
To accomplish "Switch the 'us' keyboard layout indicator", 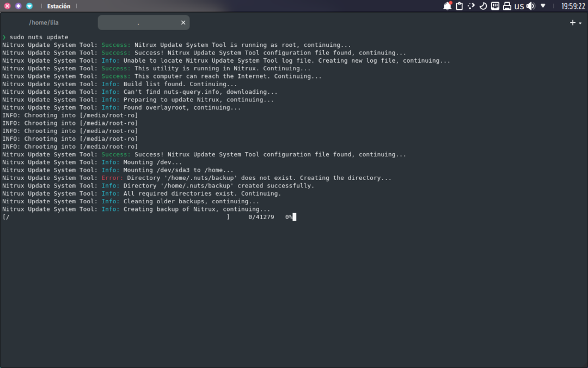I will click(519, 6).
